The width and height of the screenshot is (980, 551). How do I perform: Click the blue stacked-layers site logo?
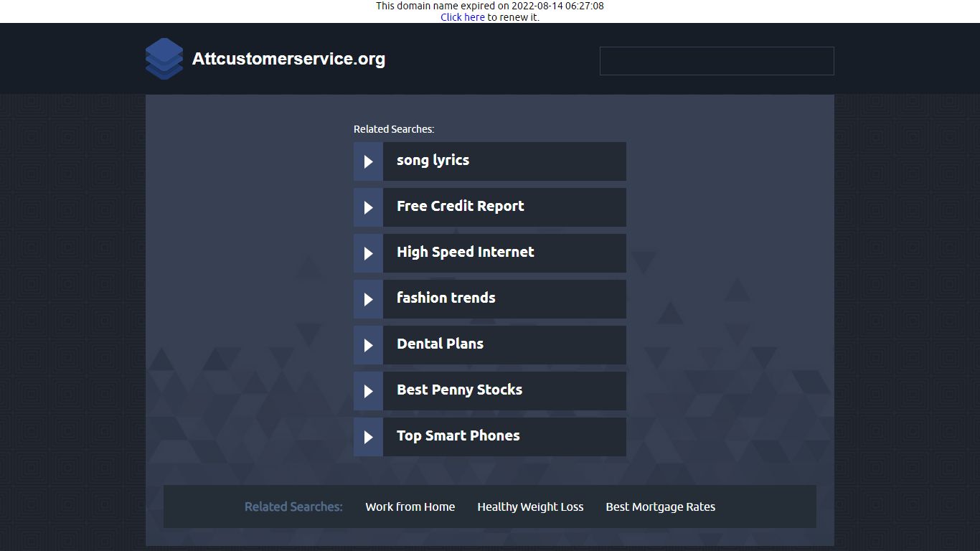164,59
